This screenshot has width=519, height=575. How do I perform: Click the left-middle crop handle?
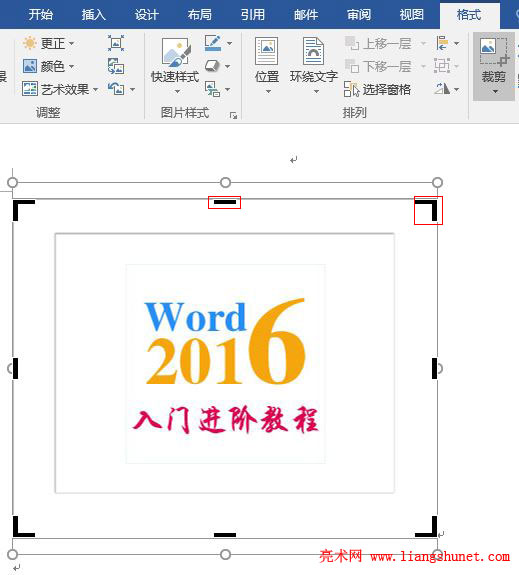pos(15,369)
